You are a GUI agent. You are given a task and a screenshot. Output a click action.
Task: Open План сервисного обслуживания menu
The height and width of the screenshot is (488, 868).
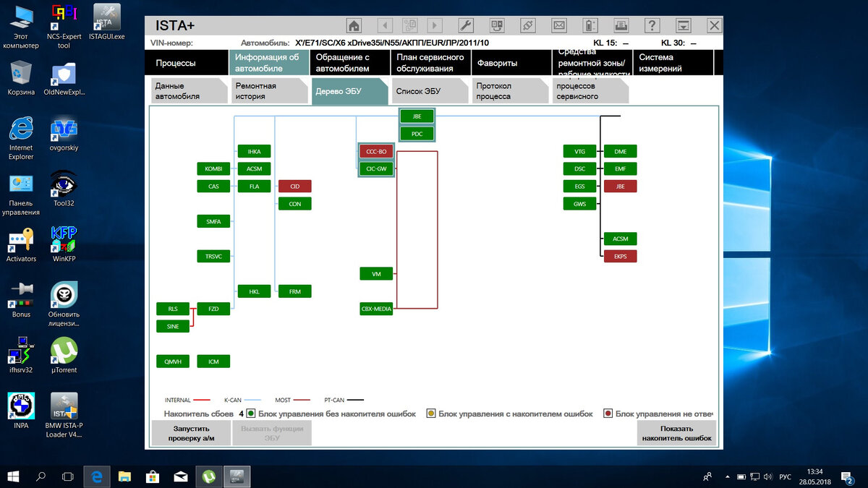click(431, 63)
